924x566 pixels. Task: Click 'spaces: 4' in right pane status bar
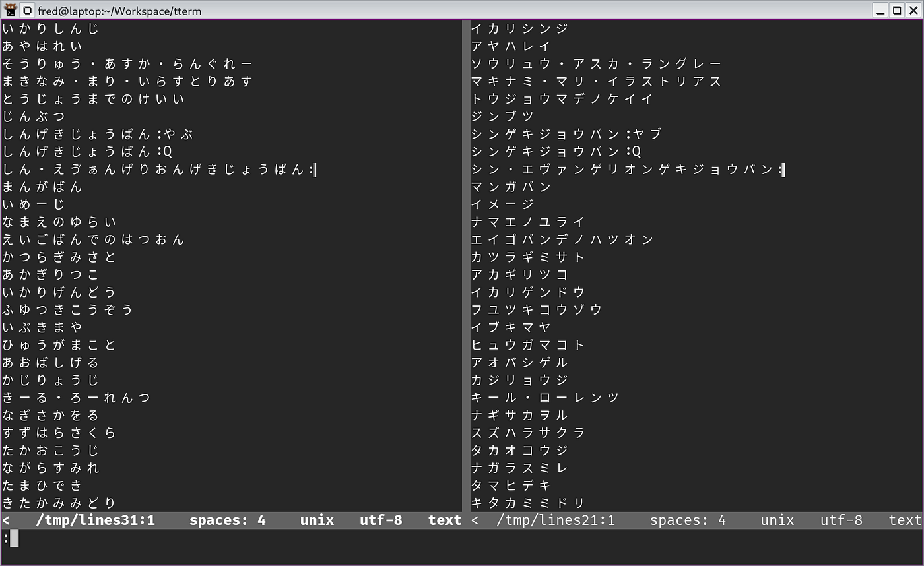pos(688,520)
